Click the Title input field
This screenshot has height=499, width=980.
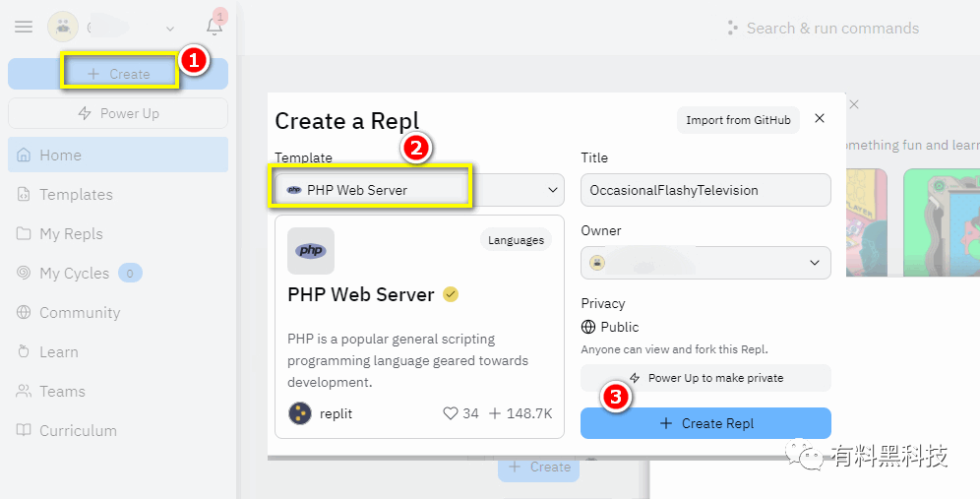click(x=705, y=190)
